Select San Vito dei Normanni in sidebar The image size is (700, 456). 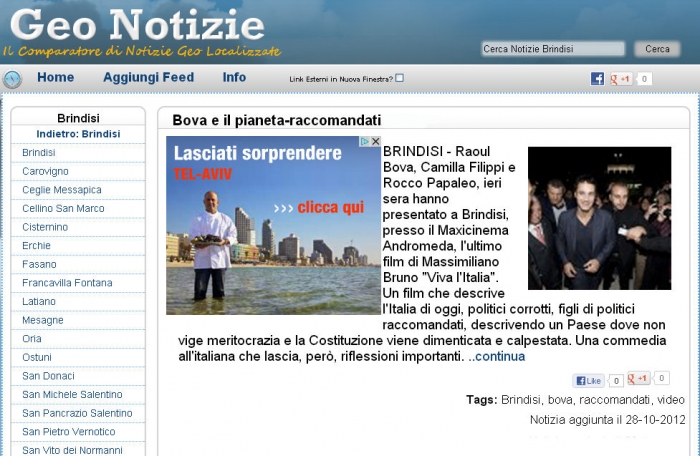(x=72, y=450)
